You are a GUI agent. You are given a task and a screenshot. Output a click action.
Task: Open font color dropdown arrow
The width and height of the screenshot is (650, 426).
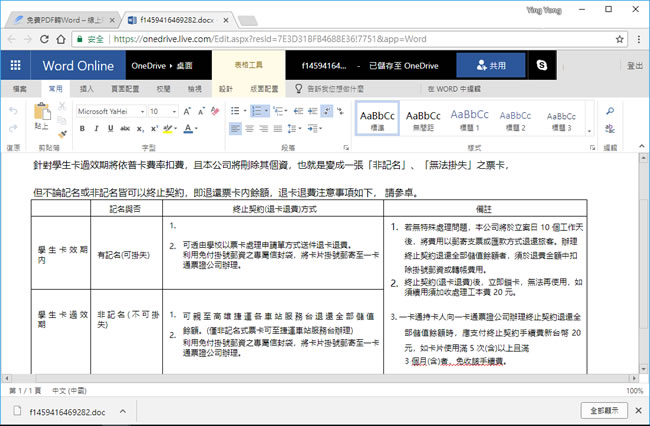tap(196, 128)
